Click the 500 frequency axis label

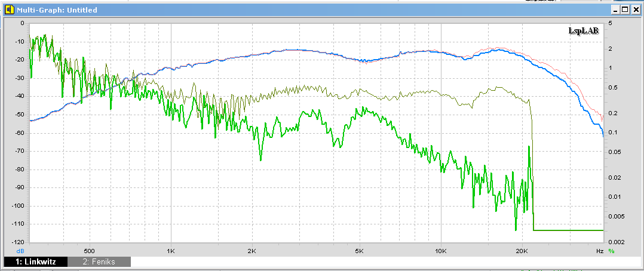pos(89,251)
